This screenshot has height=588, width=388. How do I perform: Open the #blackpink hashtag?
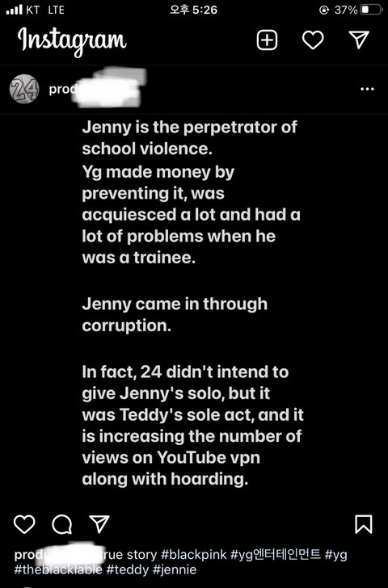194,554
